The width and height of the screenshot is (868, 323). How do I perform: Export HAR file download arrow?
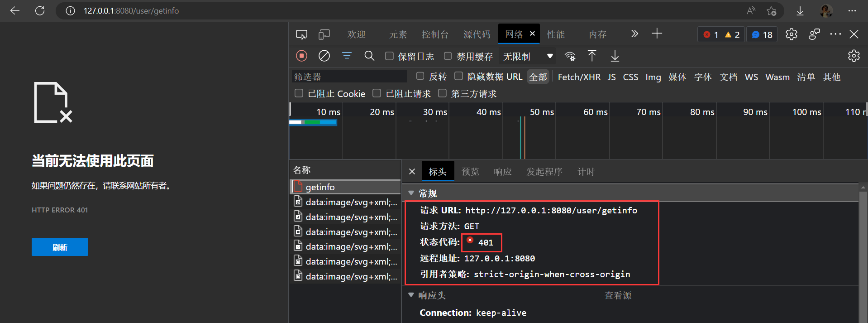(x=615, y=56)
